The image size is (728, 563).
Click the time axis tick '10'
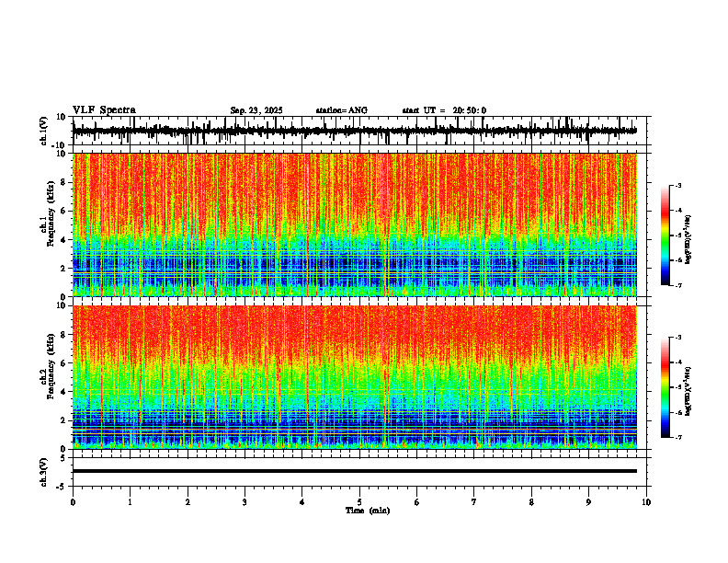coord(646,502)
